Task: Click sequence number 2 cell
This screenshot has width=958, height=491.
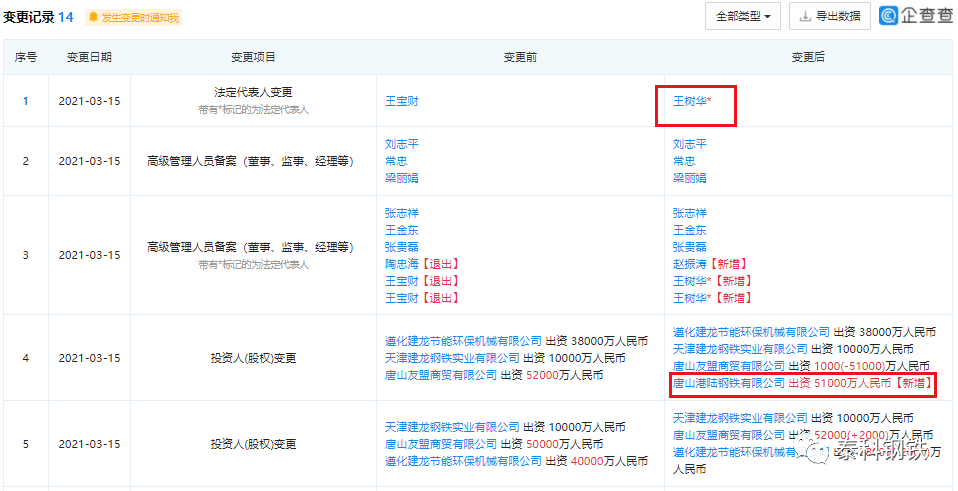Action: [x=26, y=161]
